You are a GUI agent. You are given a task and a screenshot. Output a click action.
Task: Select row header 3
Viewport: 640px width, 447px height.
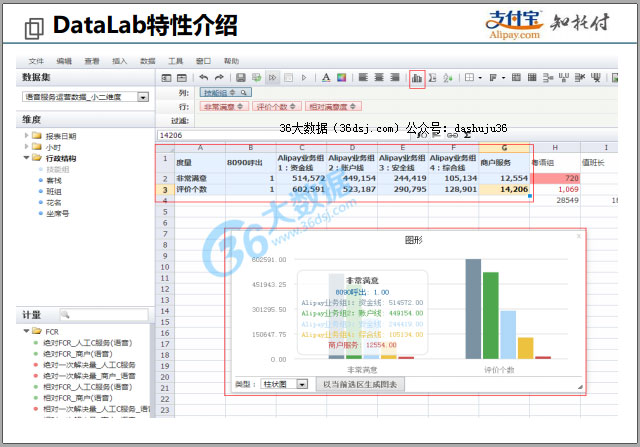(x=165, y=189)
